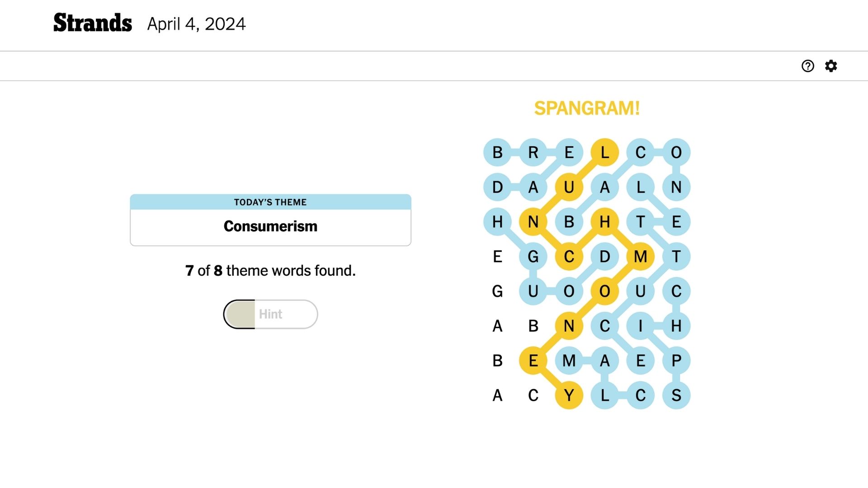The image size is (868, 488).
Task: Tap the yellow letter C tile
Action: coord(569,257)
